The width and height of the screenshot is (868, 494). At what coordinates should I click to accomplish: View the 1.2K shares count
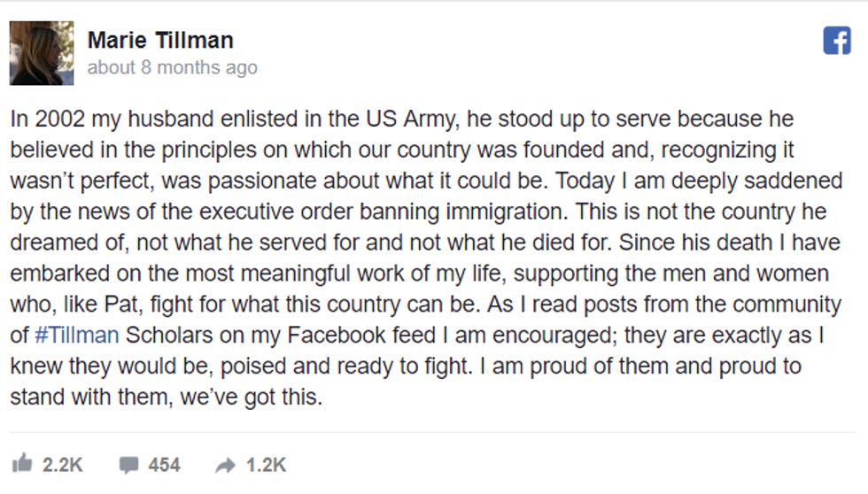click(x=266, y=465)
